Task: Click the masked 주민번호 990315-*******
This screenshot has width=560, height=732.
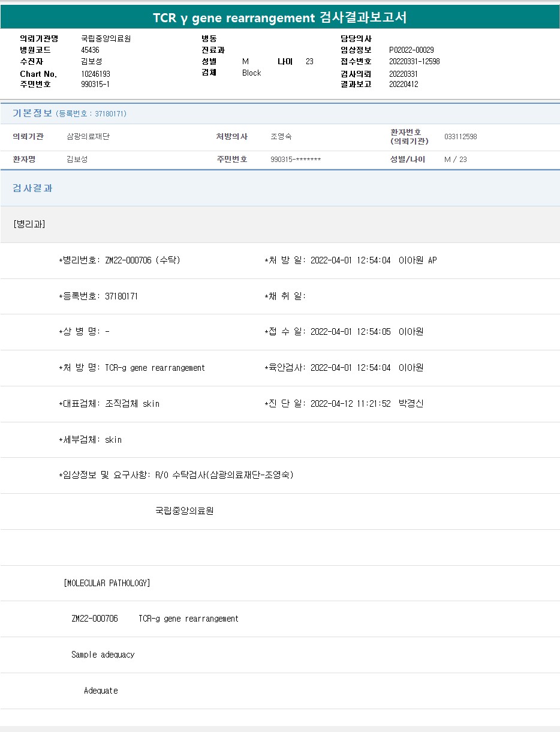Action: pos(296,160)
